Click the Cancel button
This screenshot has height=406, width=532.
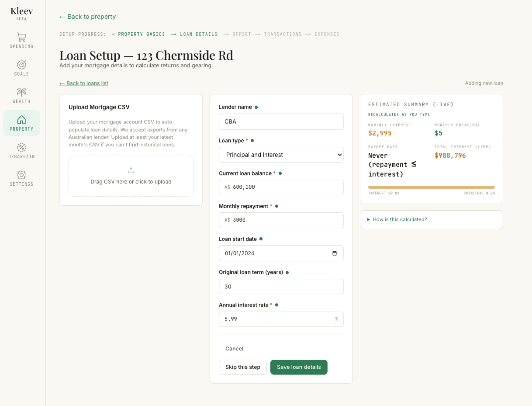pos(234,349)
